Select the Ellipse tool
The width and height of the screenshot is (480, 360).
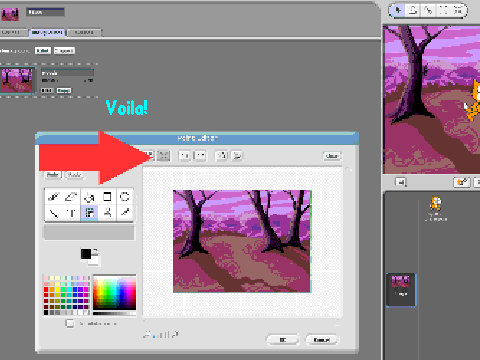(x=125, y=197)
